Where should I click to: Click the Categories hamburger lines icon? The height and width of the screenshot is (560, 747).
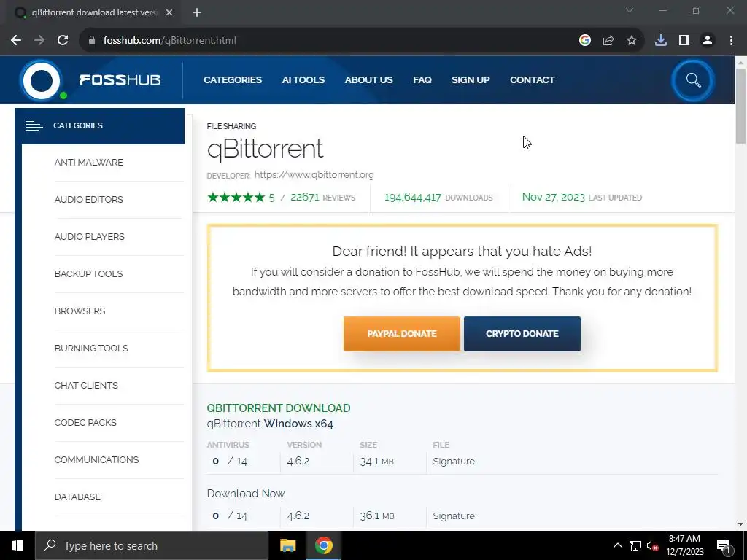click(x=34, y=125)
